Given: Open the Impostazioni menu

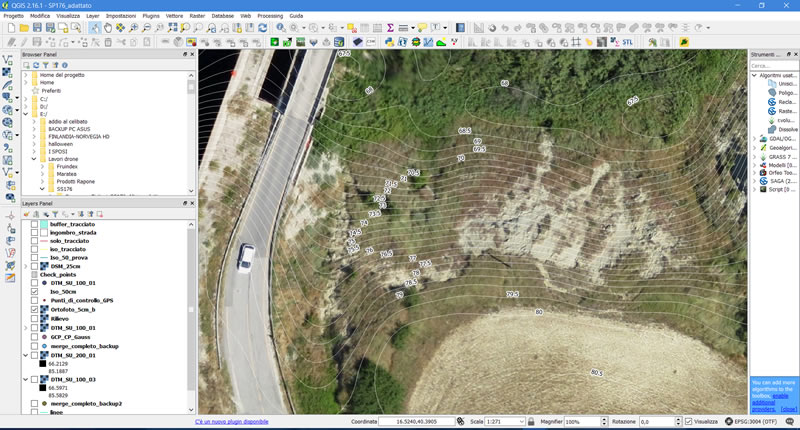Looking at the screenshot, I should 121,16.
